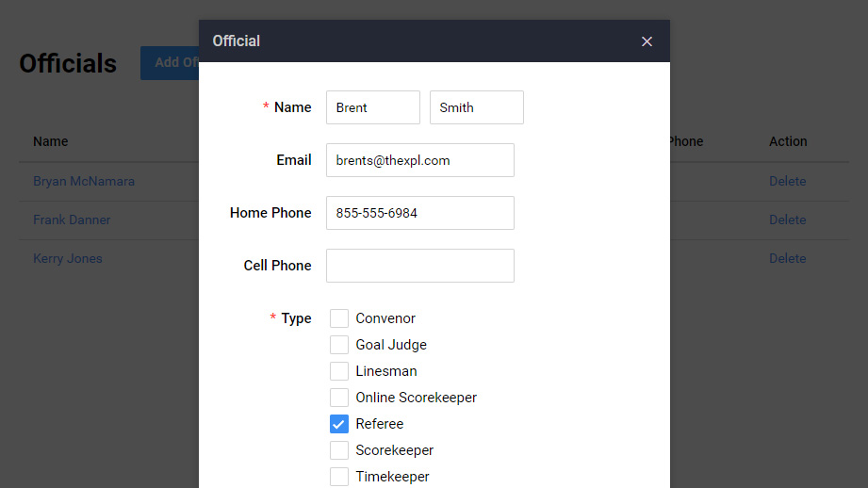Delete the Frank Danner row
The image size is (868, 488).
(787, 220)
